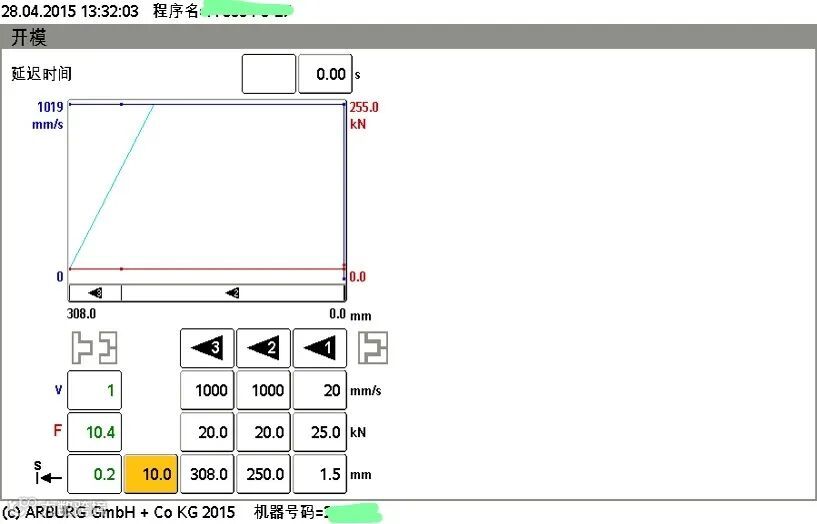
Task: Edit stage 3 speed value 1000
Action: [x=207, y=390]
